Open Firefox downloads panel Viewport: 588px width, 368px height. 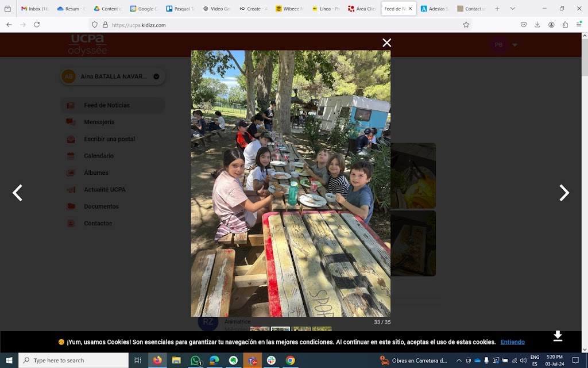[537, 25]
